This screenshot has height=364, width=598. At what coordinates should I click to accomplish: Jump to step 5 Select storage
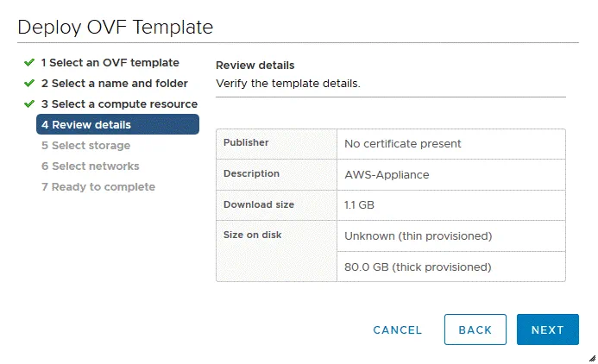coord(85,146)
